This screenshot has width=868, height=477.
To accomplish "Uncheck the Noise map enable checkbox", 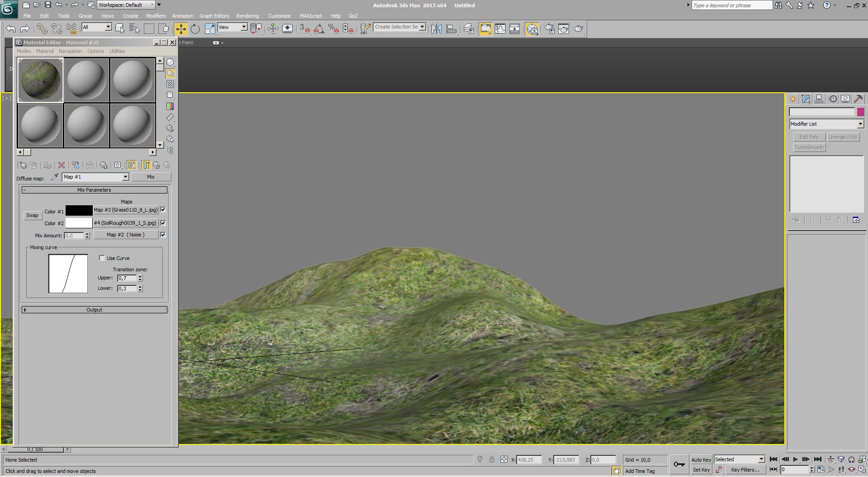I will pos(163,235).
